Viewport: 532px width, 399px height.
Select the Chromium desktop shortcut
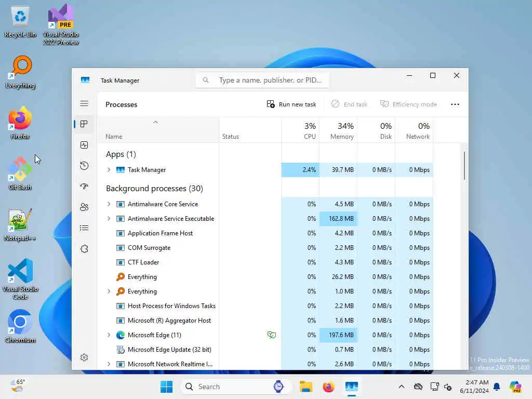(20, 326)
